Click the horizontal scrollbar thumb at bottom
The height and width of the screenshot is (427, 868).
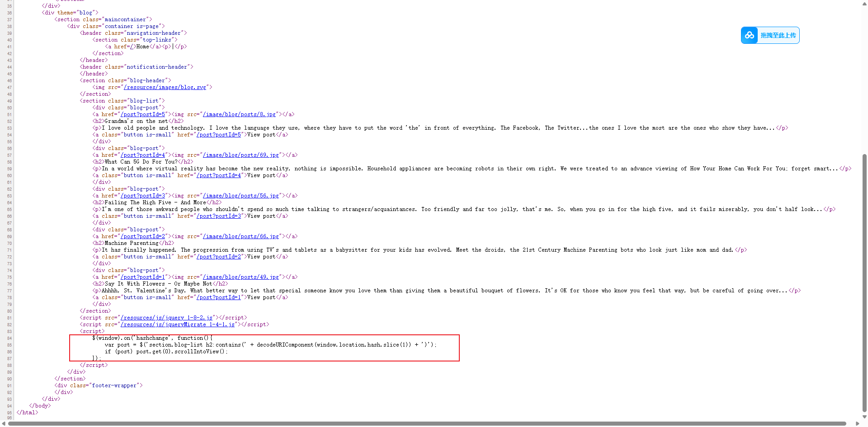tap(427, 424)
